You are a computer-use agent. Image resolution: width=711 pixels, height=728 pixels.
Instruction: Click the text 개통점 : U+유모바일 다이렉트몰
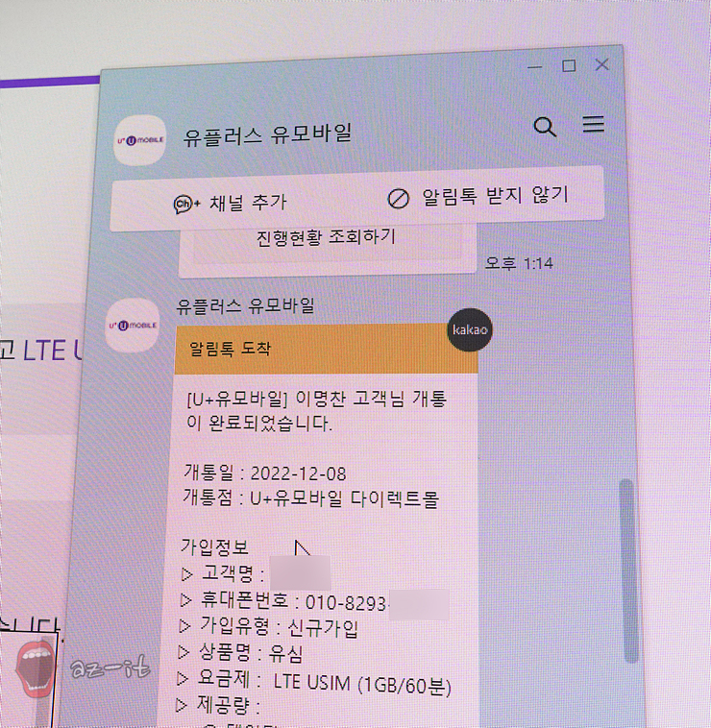point(310,498)
